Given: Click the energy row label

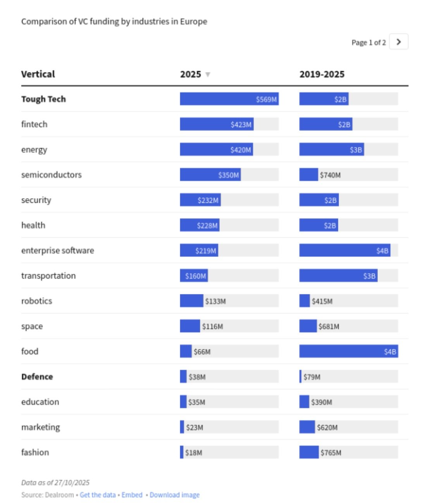Looking at the screenshot, I should [34, 150].
